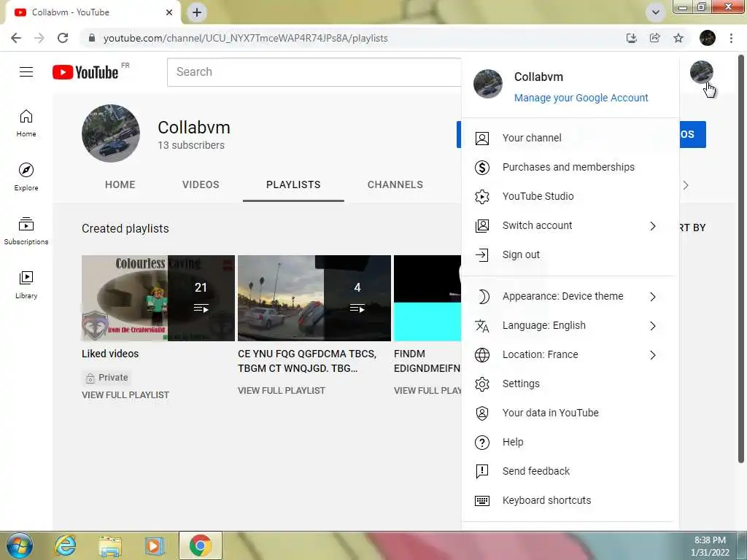The image size is (747, 560).
Task: Click the taskbar clock
Action: pos(710,546)
